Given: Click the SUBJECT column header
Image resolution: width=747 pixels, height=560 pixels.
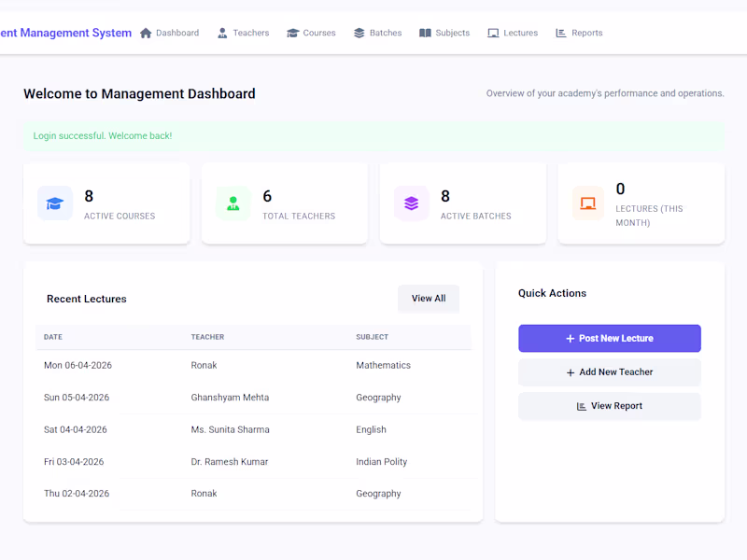Looking at the screenshot, I should pos(372,337).
